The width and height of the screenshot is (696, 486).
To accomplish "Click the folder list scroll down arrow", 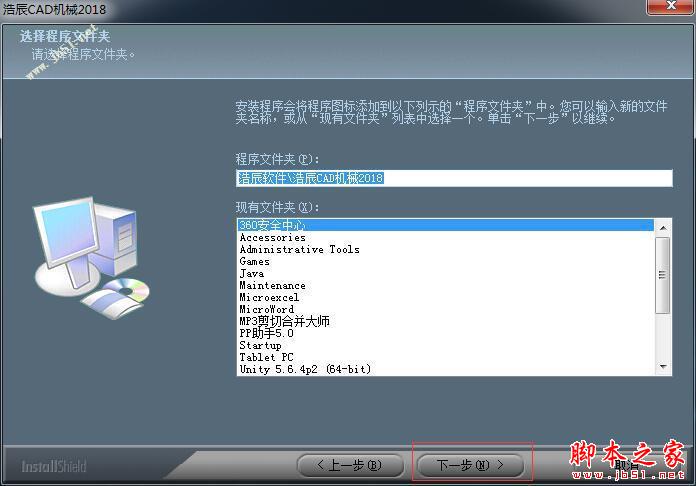I will pos(663,367).
